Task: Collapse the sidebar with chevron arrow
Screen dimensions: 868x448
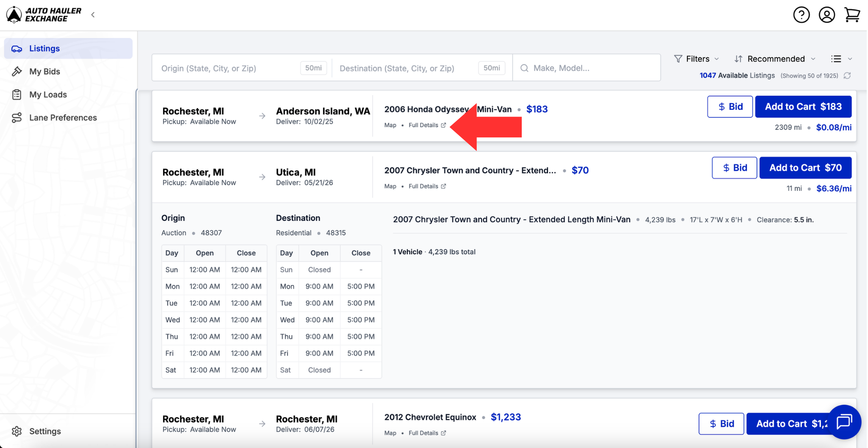Action: (93, 15)
